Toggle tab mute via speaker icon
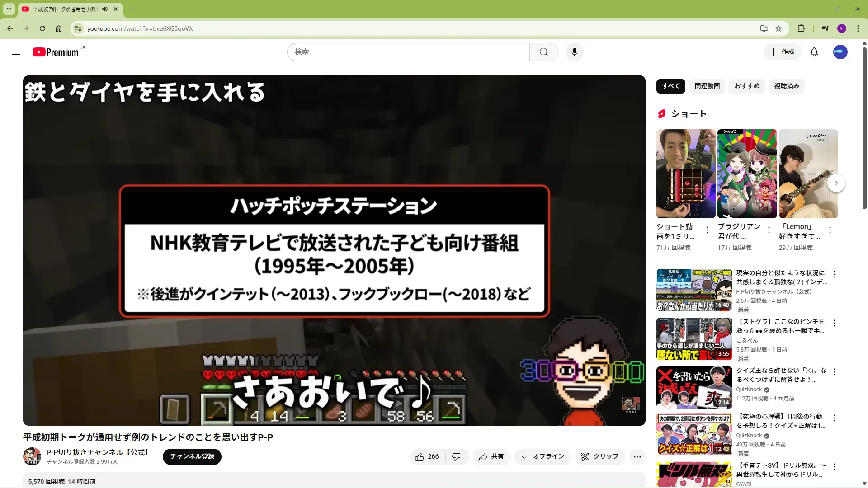Screen dimensions: 868x488 [105, 9]
